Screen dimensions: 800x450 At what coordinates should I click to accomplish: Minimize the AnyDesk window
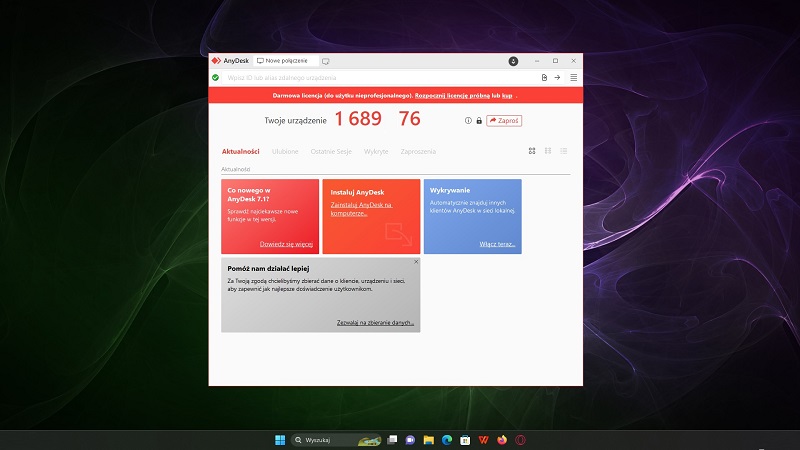click(x=537, y=61)
